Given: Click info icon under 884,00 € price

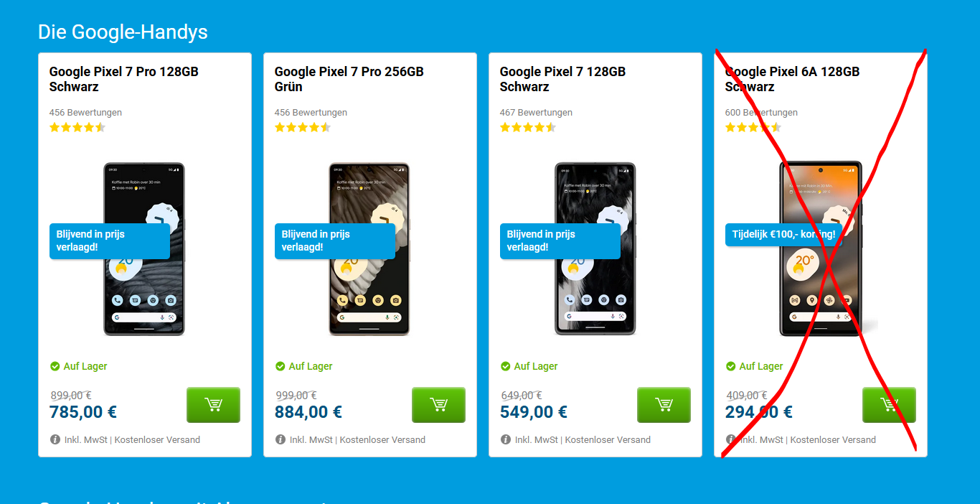Looking at the screenshot, I should click(281, 439).
